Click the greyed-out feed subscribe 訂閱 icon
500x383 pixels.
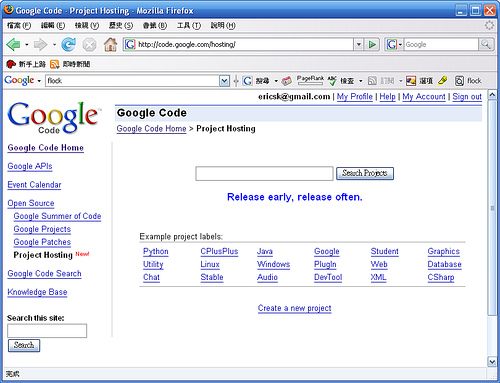point(381,81)
